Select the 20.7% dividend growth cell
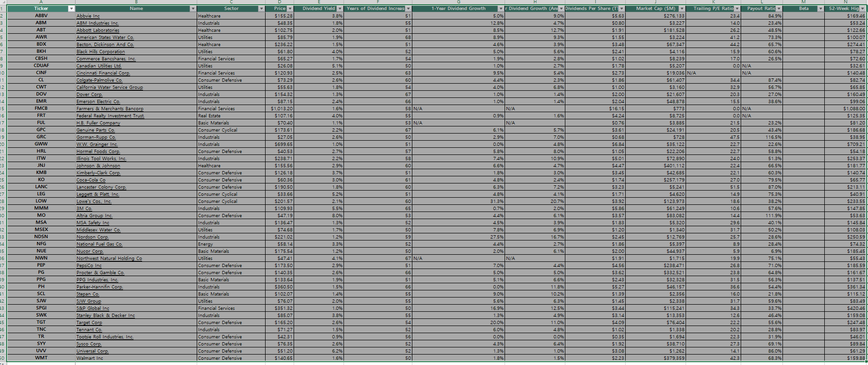The height and width of the screenshot is (365, 868). 535,201
